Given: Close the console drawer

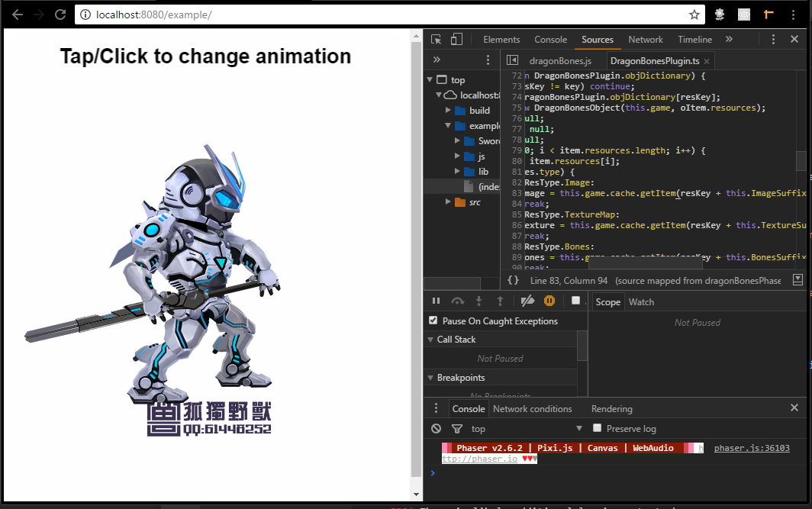Looking at the screenshot, I should pos(794,408).
